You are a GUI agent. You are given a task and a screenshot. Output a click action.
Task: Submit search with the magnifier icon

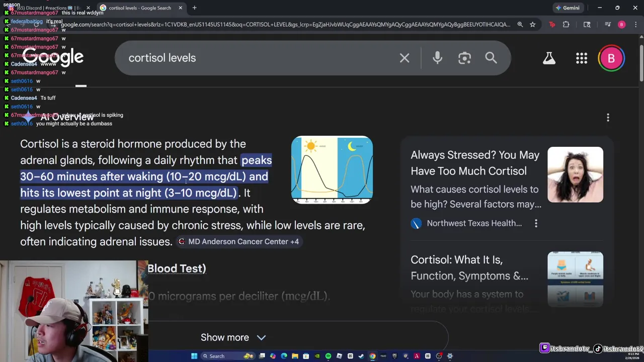[x=491, y=58]
